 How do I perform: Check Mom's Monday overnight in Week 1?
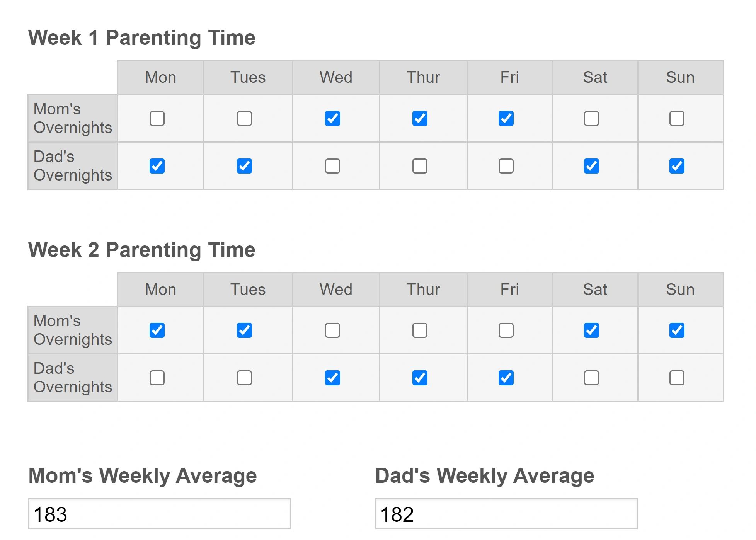(157, 119)
